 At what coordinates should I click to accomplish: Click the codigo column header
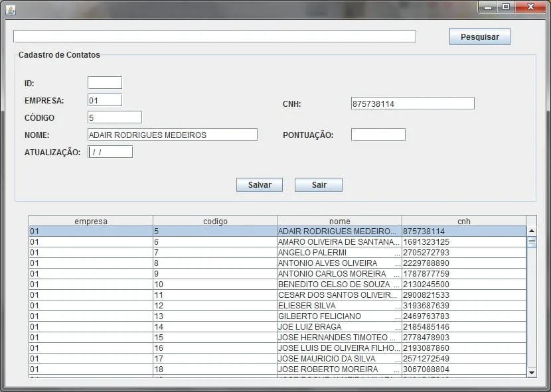click(215, 221)
